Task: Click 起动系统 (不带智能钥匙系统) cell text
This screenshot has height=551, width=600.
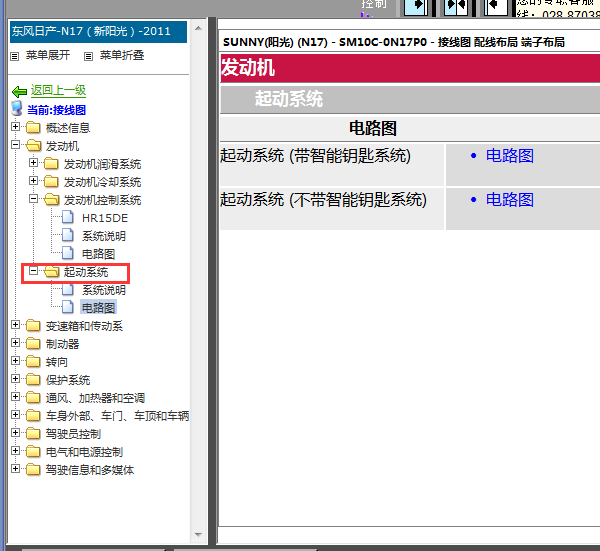Action: pos(323,200)
